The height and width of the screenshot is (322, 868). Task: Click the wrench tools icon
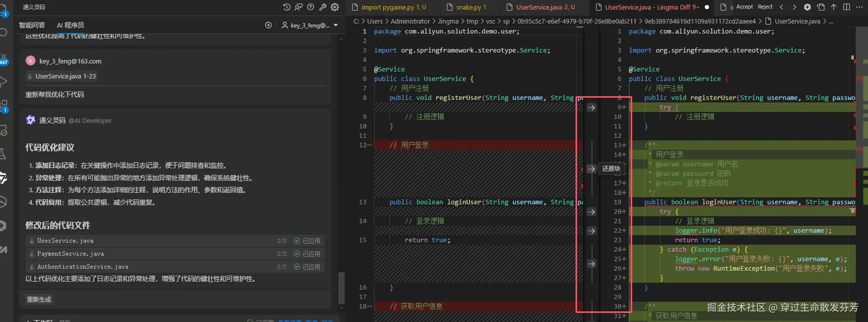click(x=323, y=7)
